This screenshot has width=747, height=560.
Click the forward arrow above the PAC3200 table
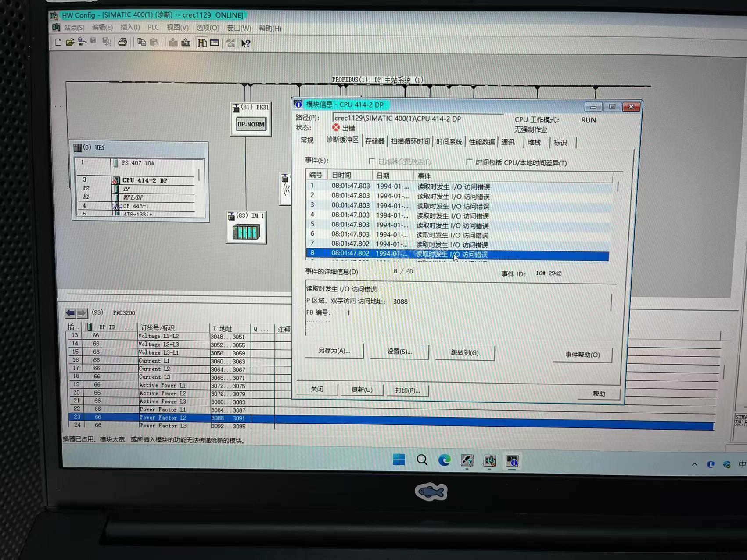pos(82,313)
